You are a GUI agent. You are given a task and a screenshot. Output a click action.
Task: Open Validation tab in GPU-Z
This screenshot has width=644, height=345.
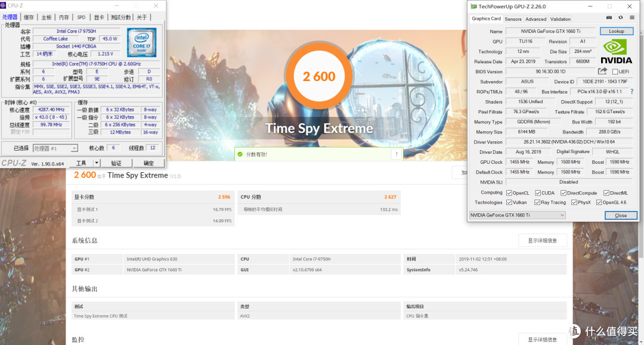coord(560,19)
